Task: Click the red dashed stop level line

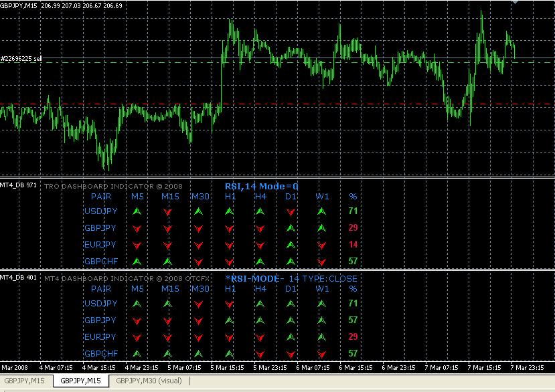Action: coord(277,104)
